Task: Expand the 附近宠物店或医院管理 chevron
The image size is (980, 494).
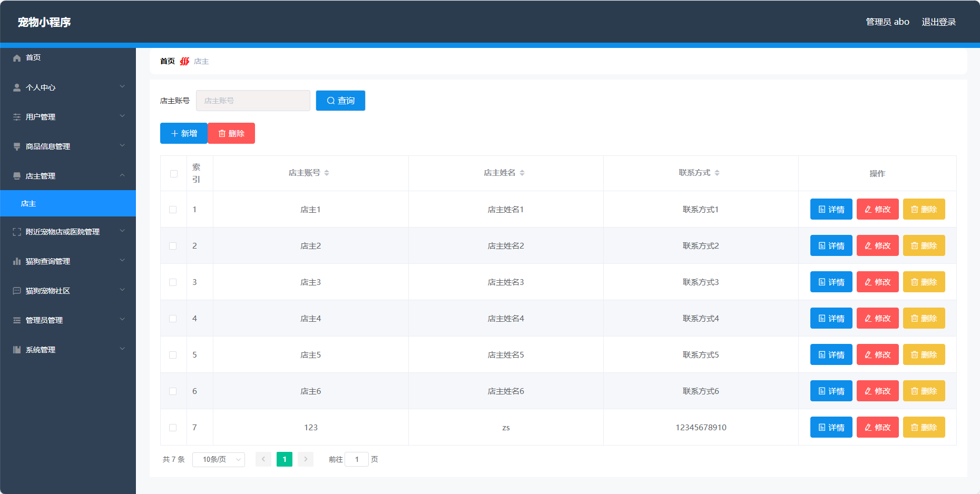Action: (x=122, y=231)
